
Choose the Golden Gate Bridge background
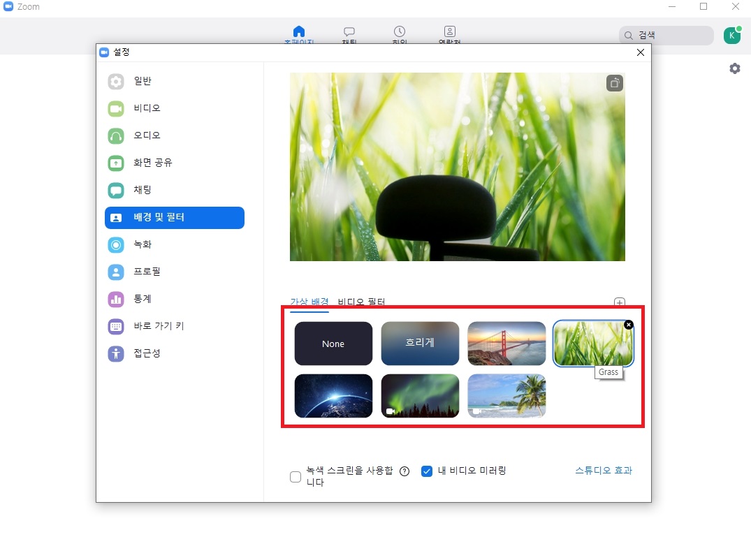coord(506,344)
